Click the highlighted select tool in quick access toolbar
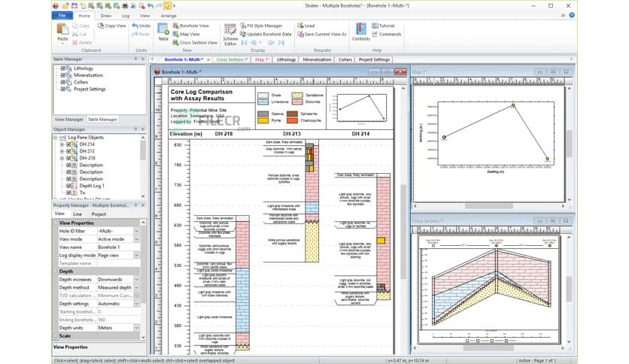 coord(167,5)
